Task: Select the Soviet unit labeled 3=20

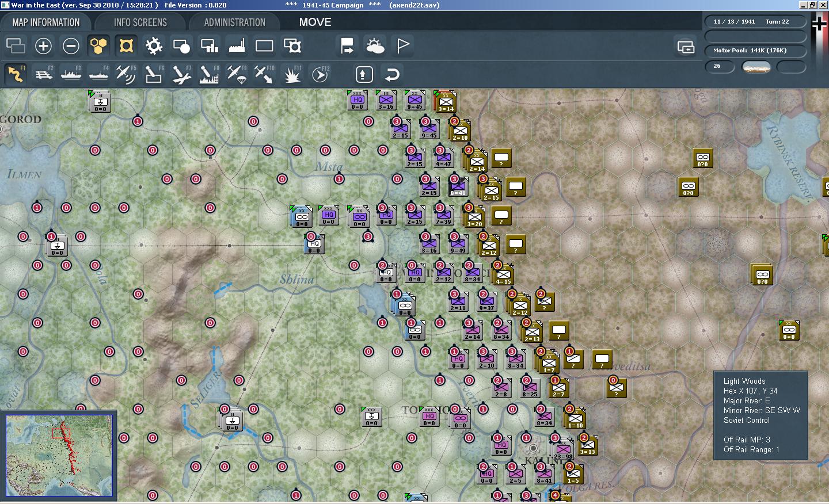Action: pyautogui.click(x=474, y=216)
